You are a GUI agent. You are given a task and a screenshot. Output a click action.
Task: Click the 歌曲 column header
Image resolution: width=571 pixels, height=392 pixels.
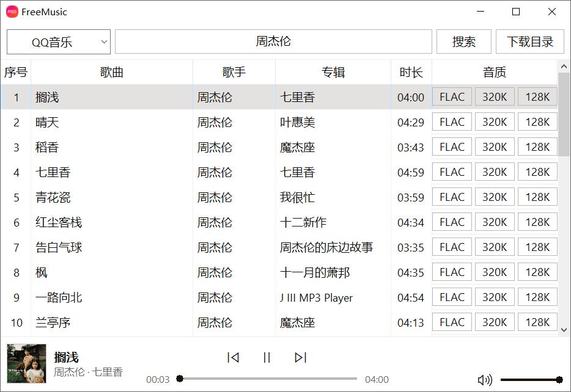(112, 72)
